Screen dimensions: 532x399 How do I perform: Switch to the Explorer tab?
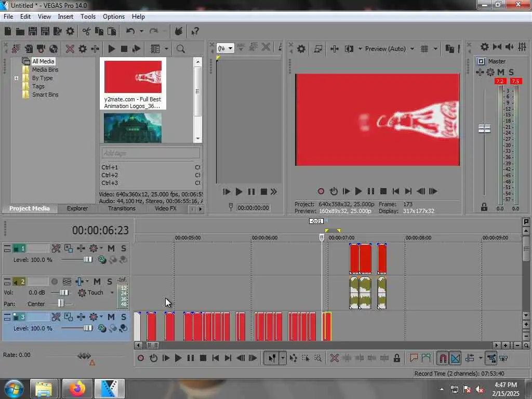pos(77,208)
